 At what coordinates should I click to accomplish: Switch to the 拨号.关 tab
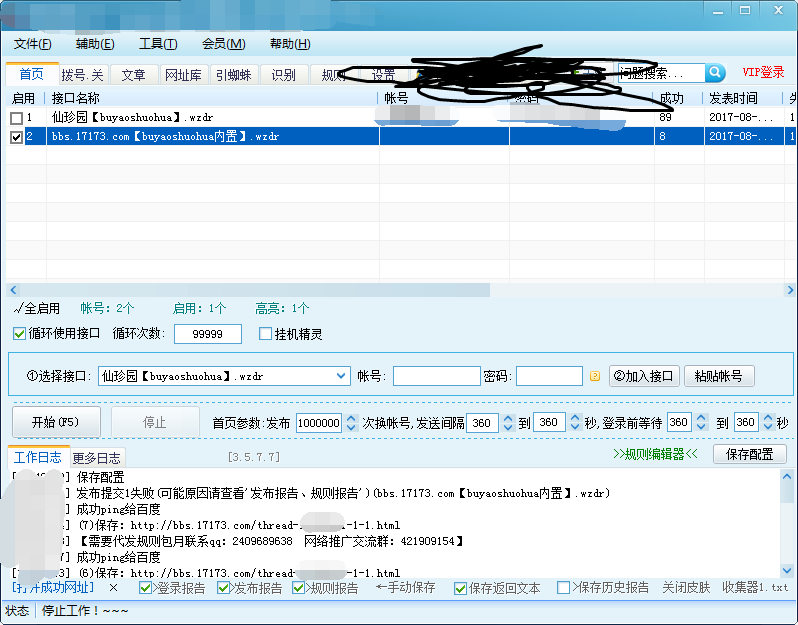pyautogui.click(x=82, y=75)
